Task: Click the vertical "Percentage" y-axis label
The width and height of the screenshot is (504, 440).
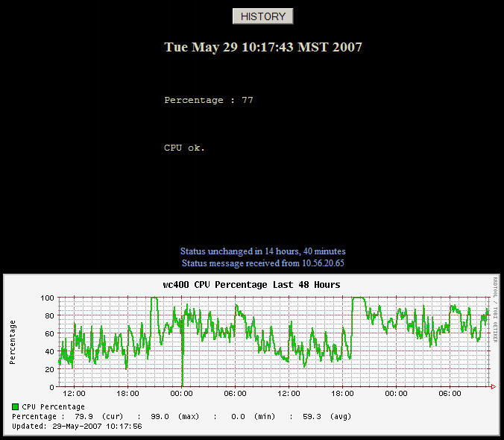Action: point(13,342)
